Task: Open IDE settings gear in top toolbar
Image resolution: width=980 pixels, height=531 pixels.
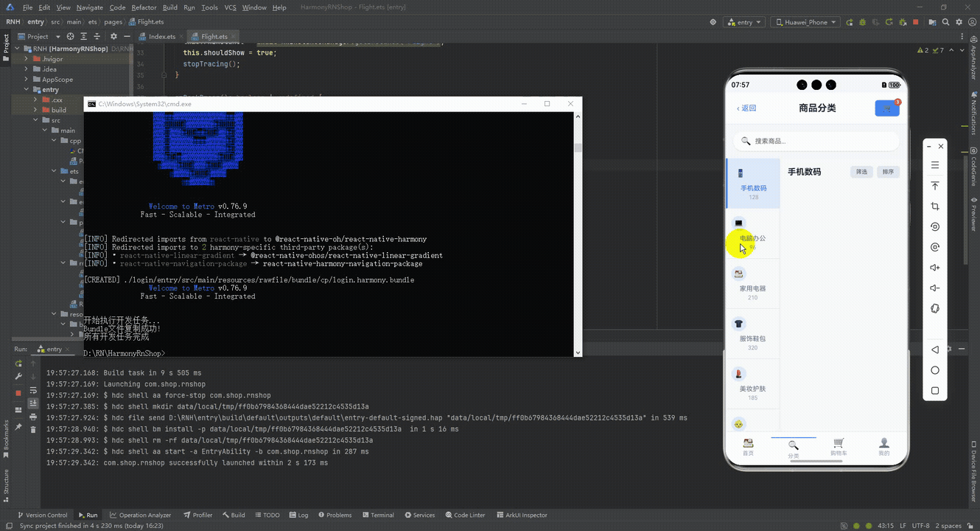Action: [959, 22]
